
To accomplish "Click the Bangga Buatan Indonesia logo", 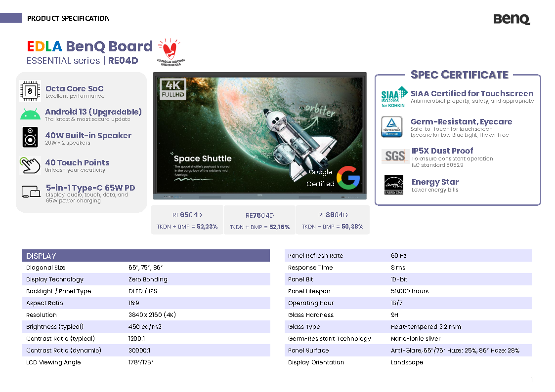I will (x=171, y=52).
